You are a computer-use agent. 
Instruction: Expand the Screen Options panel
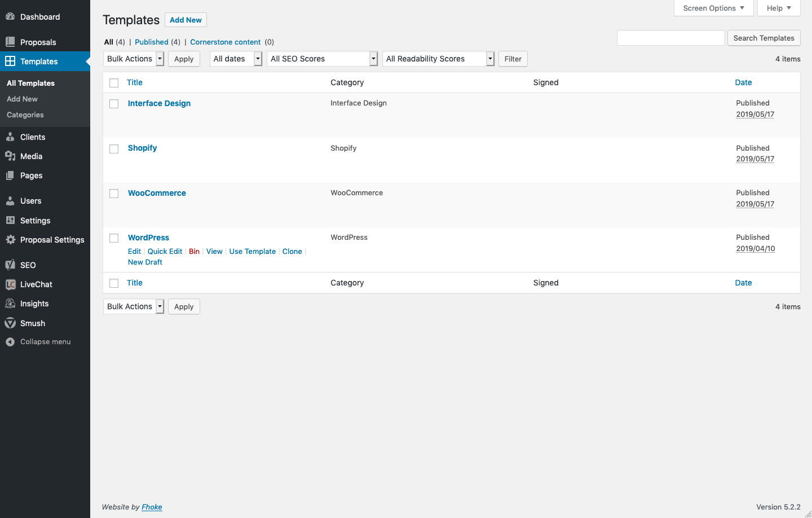(x=713, y=8)
